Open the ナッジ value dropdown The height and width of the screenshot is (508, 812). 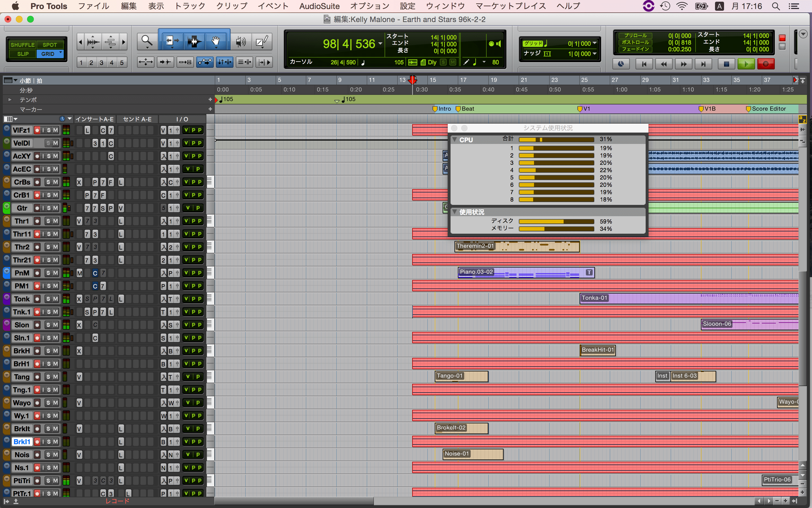pos(595,54)
